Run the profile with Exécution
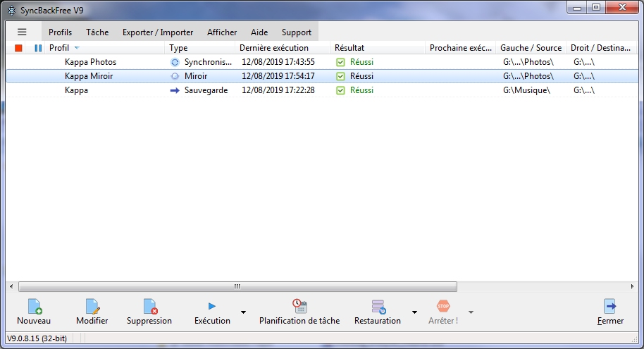This screenshot has width=644, height=349. click(x=212, y=312)
